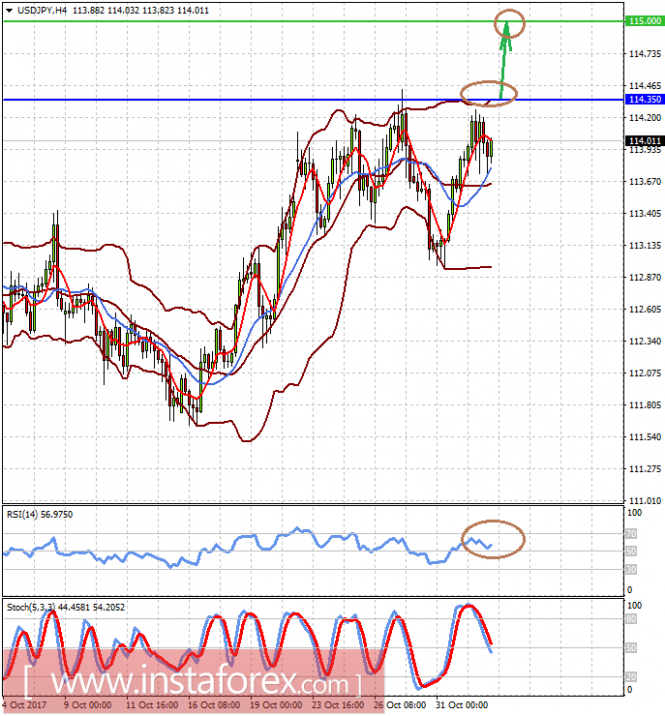Click the green upward arrow annotation
Image resolution: width=665 pixels, height=716 pixels.
click(504, 60)
